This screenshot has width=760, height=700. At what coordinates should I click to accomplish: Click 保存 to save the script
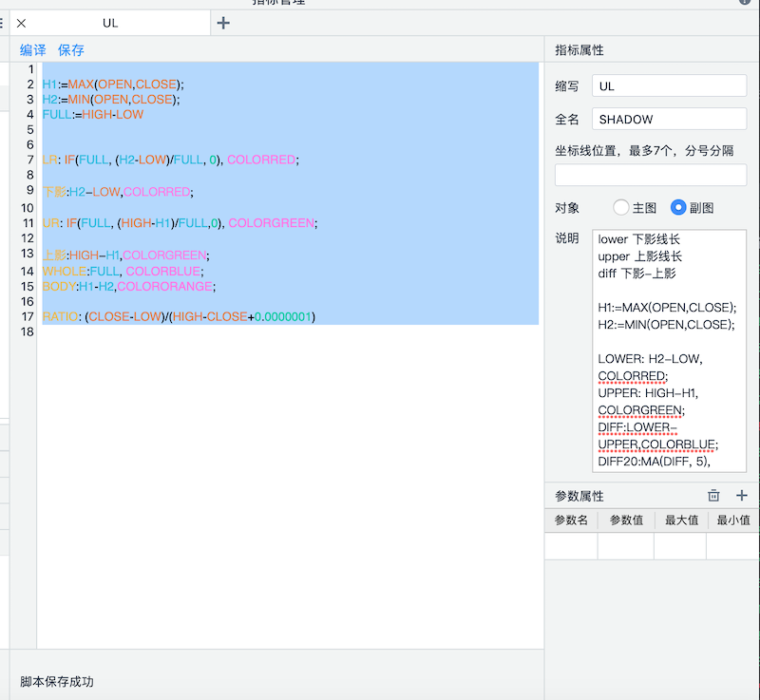[71, 50]
